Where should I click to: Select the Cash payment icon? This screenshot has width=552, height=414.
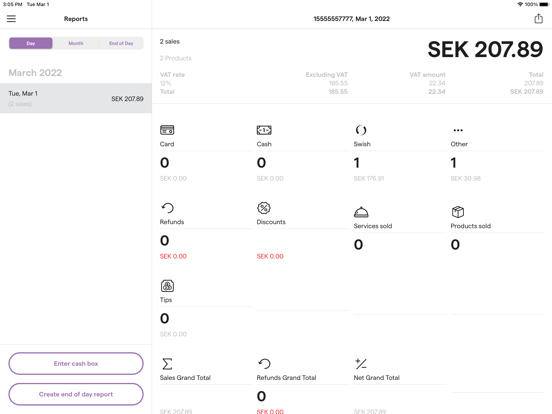pyautogui.click(x=264, y=130)
